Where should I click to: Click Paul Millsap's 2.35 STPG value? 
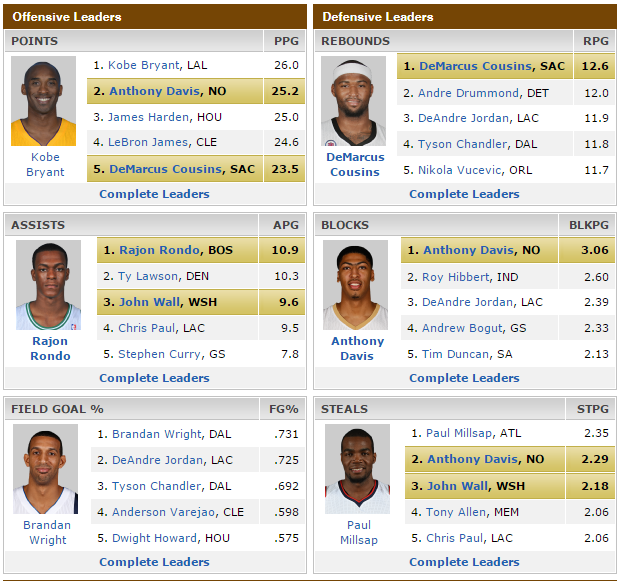pos(596,433)
